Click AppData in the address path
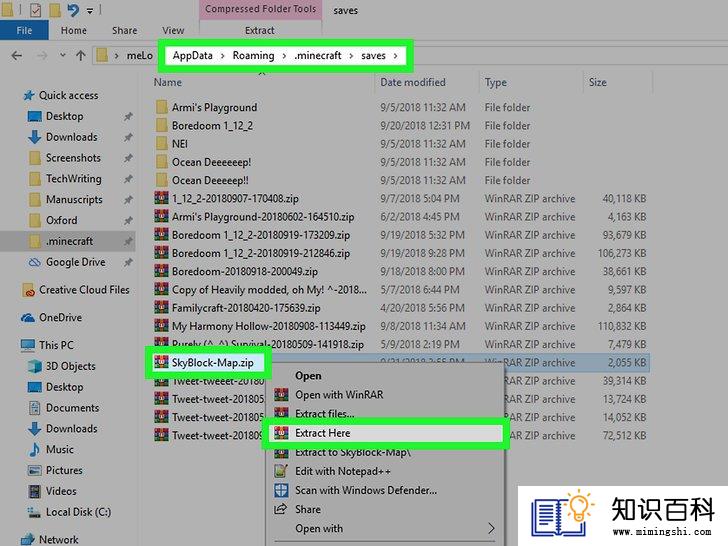 click(193, 56)
